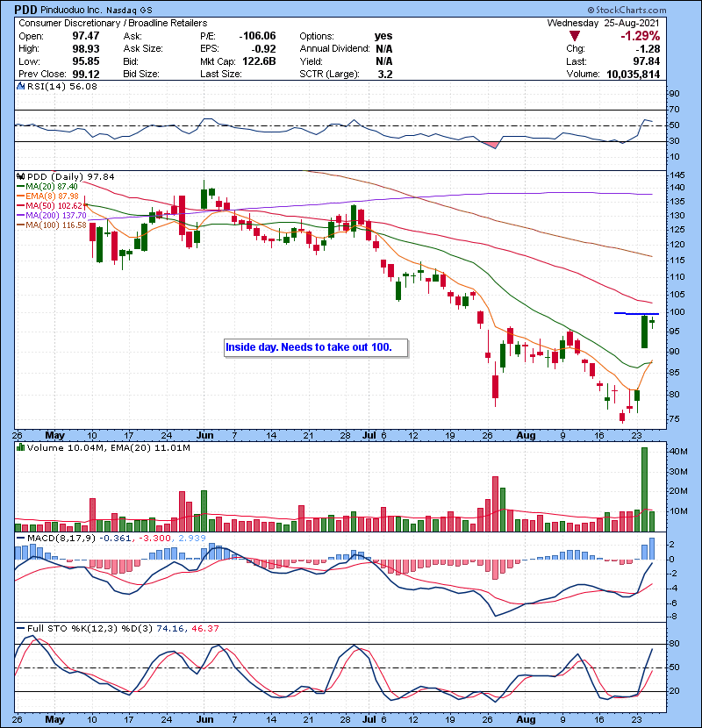Click the Options value yes

coord(383,36)
